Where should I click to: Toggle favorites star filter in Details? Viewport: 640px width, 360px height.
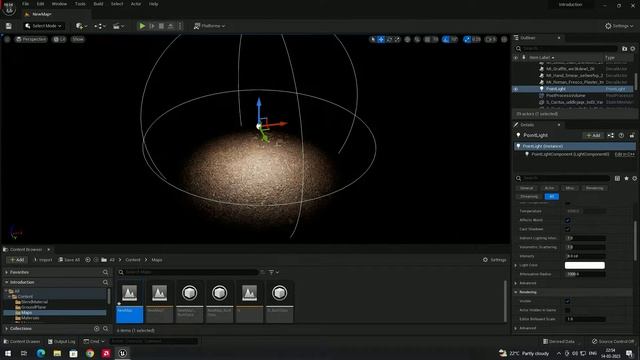point(626,178)
